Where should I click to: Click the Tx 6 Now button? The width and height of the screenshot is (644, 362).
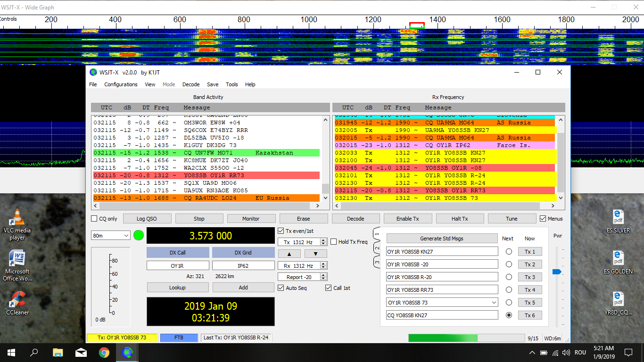point(530,315)
